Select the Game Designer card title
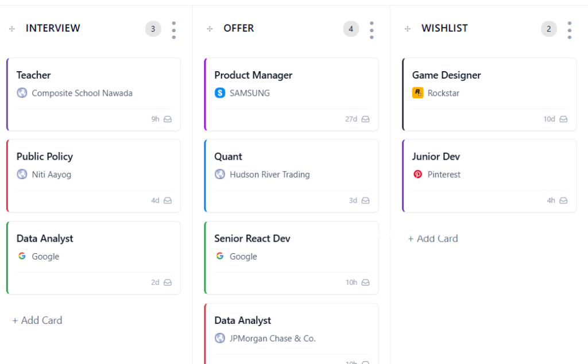This screenshot has height=364, width=588. pos(446,75)
